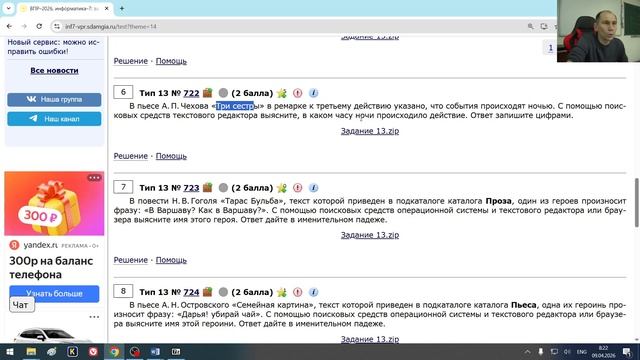Click the gray circle status of task 724
Image resolution: width=640 pixels, height=360 pixels.
[223, 292]
